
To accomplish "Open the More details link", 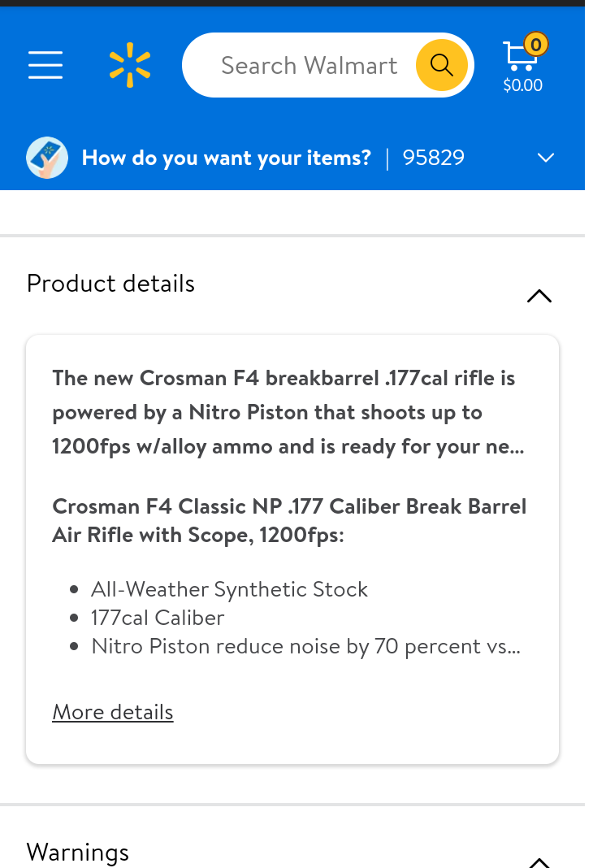I will click(x=113, y=712).
